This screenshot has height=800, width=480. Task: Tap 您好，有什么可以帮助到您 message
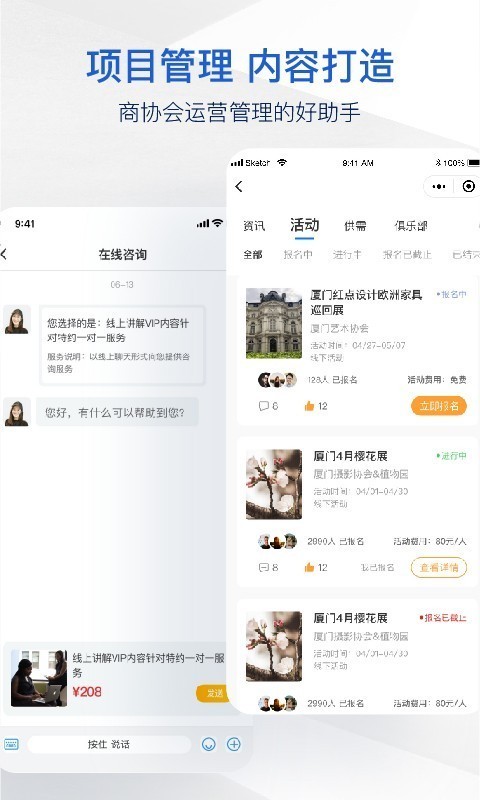[117, 412]
